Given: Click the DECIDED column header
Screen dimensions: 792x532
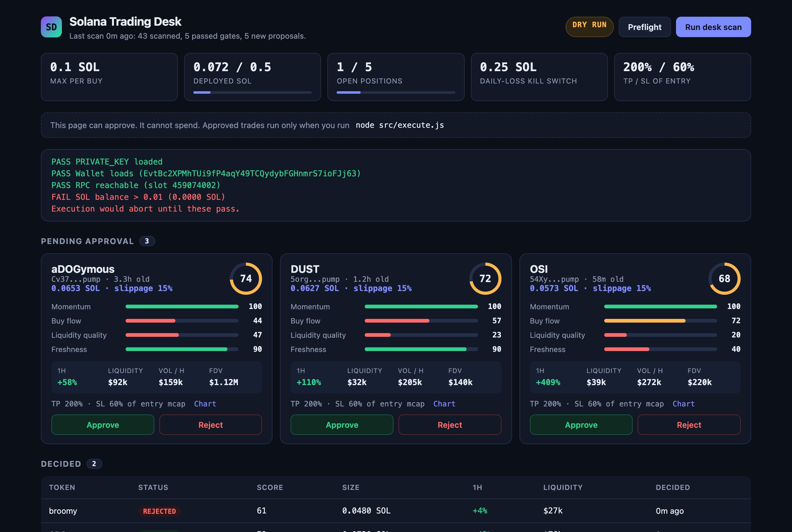Looking at the screenshot, I should (673, 487).
